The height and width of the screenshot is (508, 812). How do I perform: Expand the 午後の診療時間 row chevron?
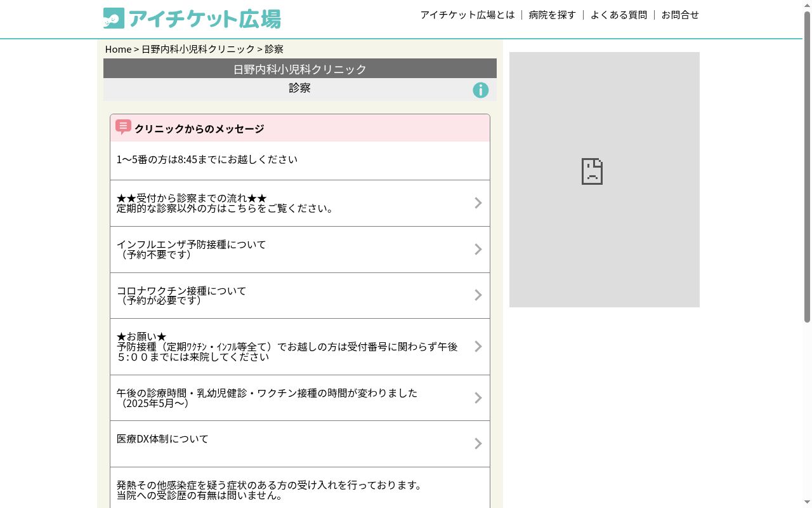[478, 398]
